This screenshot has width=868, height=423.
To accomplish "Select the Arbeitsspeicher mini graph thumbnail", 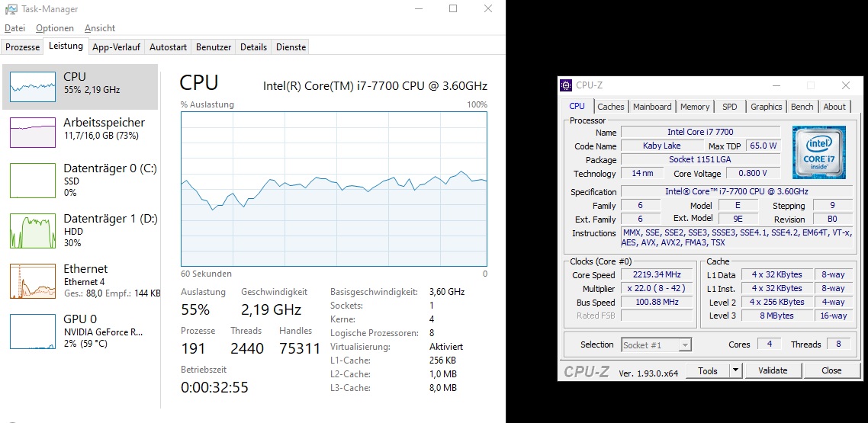I will pos(33,133).
